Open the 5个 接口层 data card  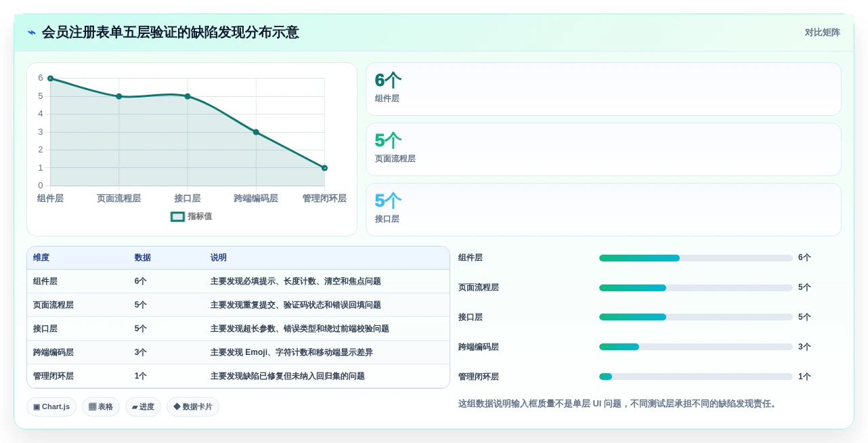603,210
